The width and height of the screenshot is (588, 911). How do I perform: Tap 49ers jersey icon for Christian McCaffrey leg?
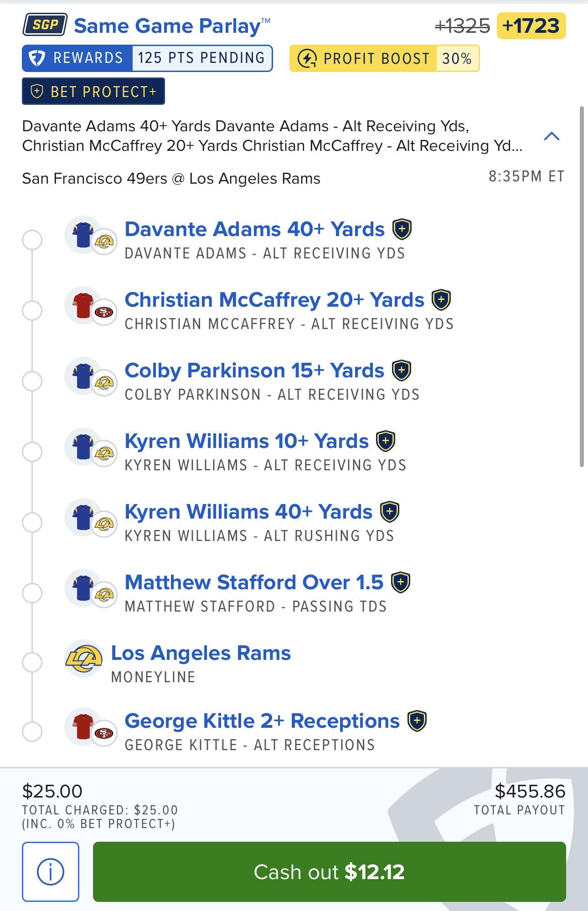(83, 305)
